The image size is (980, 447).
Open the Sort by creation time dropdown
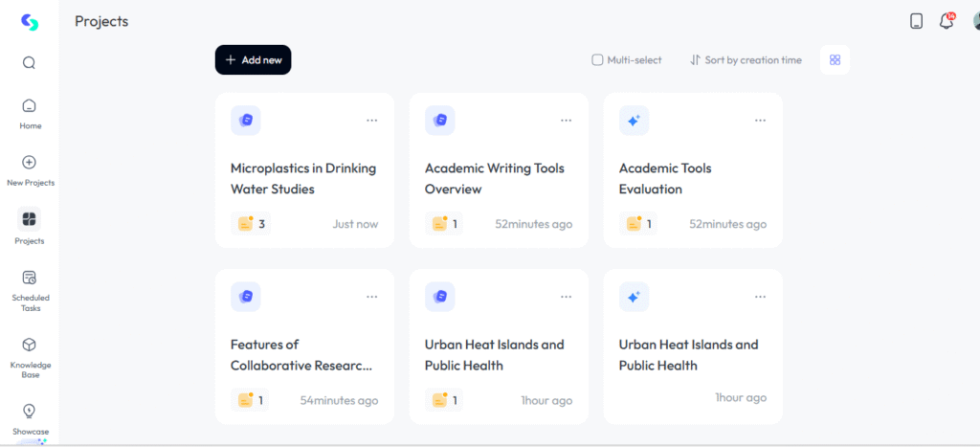point(746,60)
